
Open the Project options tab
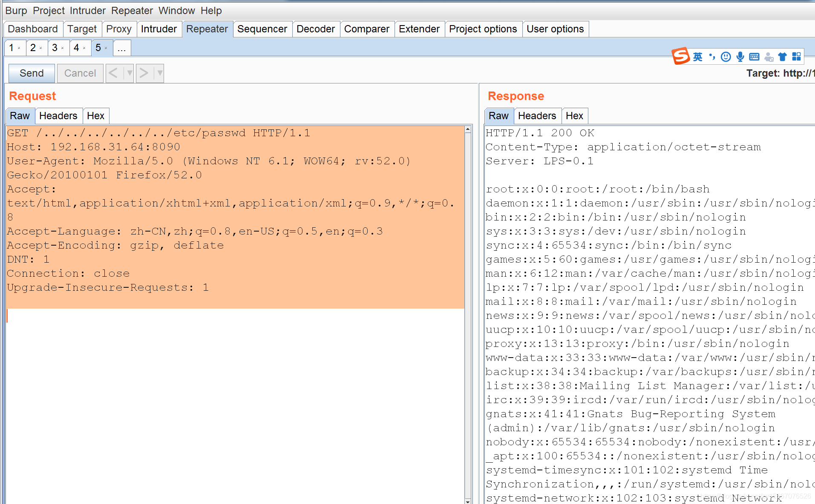coord(483,29)
